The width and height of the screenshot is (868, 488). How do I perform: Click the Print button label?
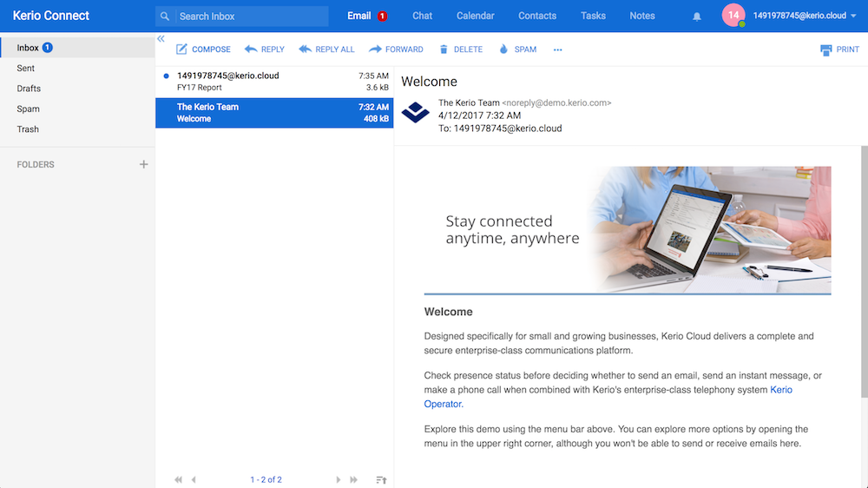pos(847,49)
